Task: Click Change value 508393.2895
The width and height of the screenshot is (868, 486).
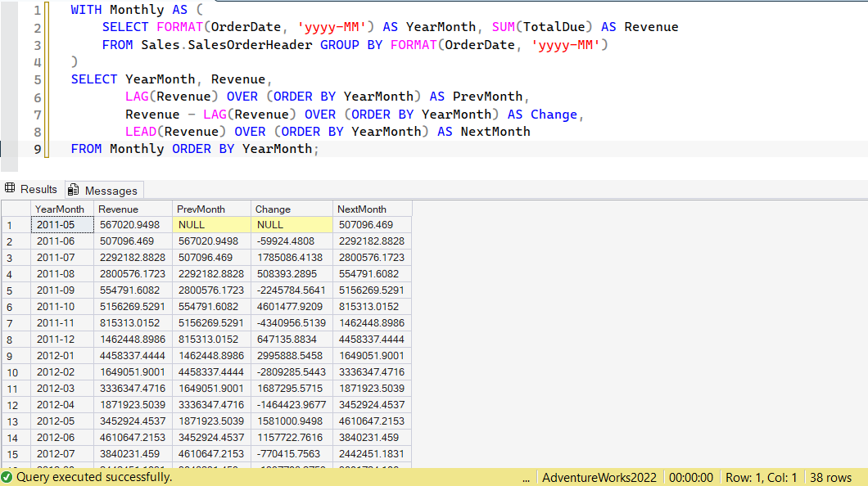Action: [x=292, y=274]
